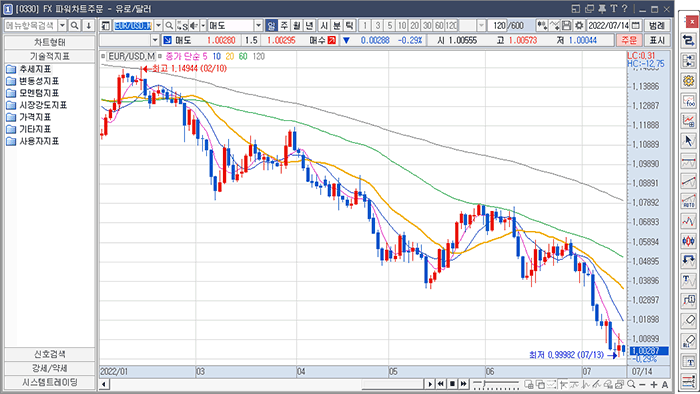Click the 120 candle count input field

tap(498, 26)
